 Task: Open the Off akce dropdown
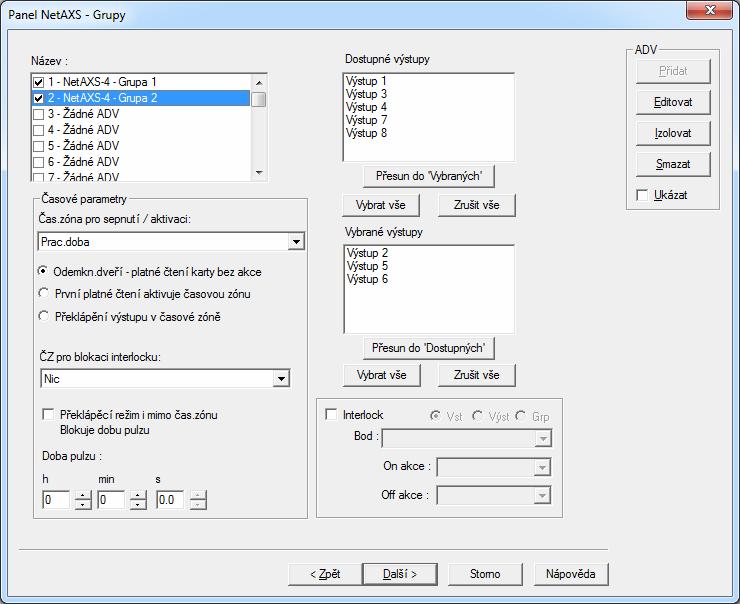542,495
